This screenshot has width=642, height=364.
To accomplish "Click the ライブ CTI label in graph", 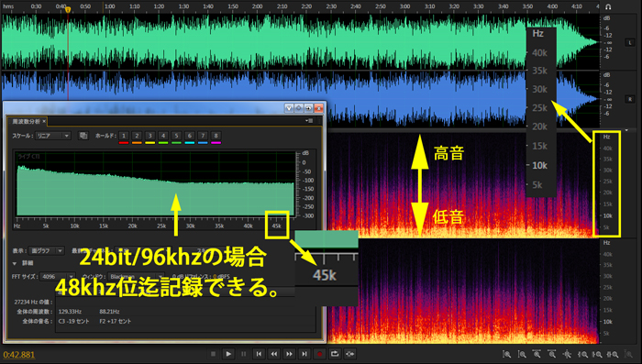I will (x=29, y=157).
